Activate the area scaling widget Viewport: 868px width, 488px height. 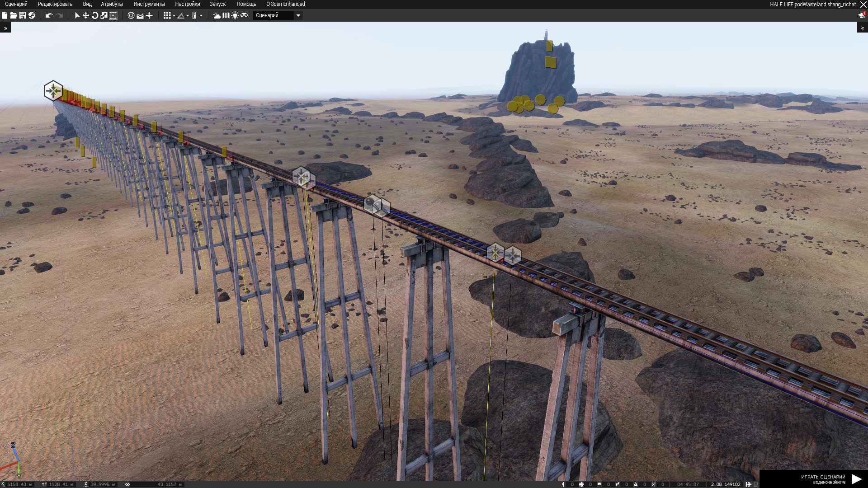(x=113, y=15)
